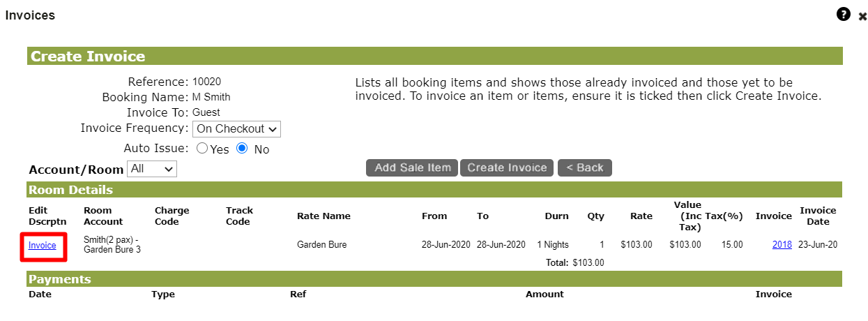
Task: Open the help question mark icon
Action: [843, 14]
